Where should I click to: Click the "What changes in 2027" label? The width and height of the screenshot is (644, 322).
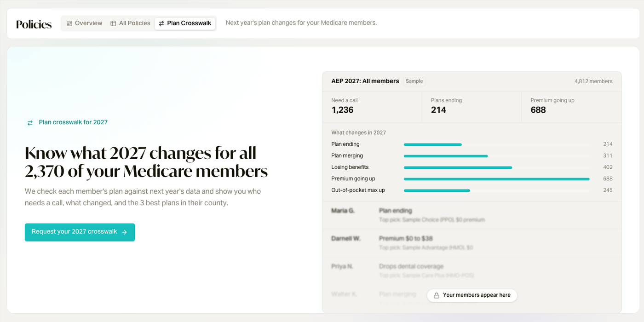(359, 133)
